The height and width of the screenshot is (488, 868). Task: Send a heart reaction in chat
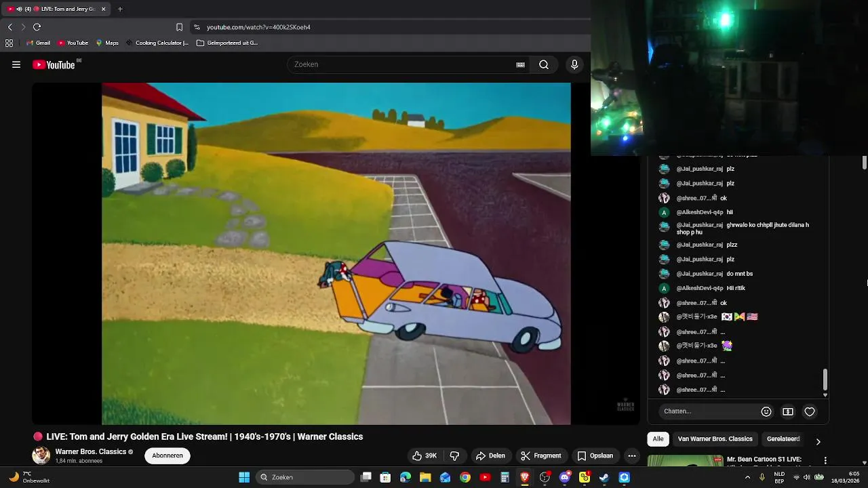[810, 411]
